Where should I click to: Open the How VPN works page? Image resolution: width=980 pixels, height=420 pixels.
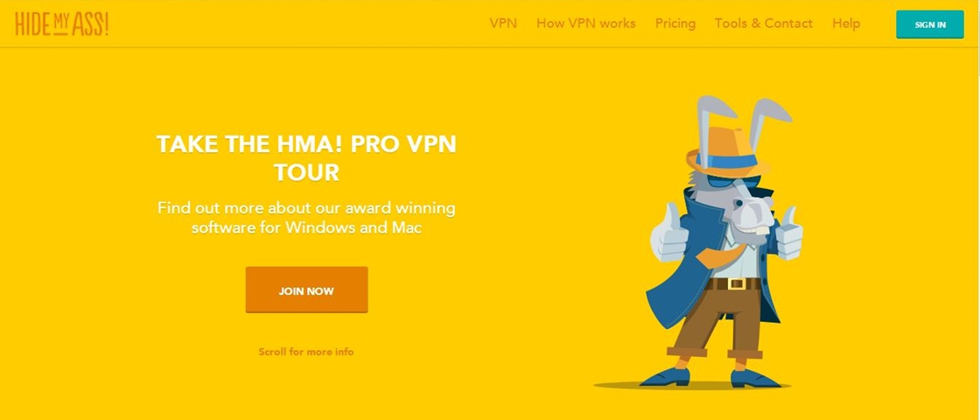tap(585, 24)
